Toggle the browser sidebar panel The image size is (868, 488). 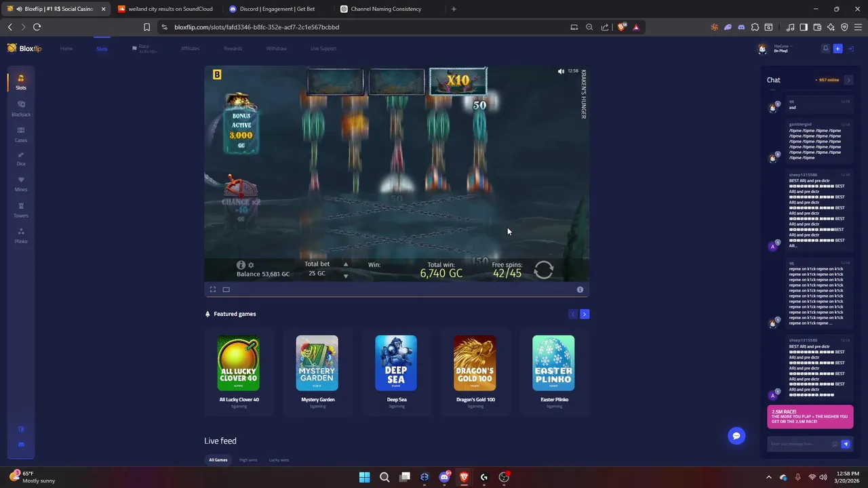[804, 27]
